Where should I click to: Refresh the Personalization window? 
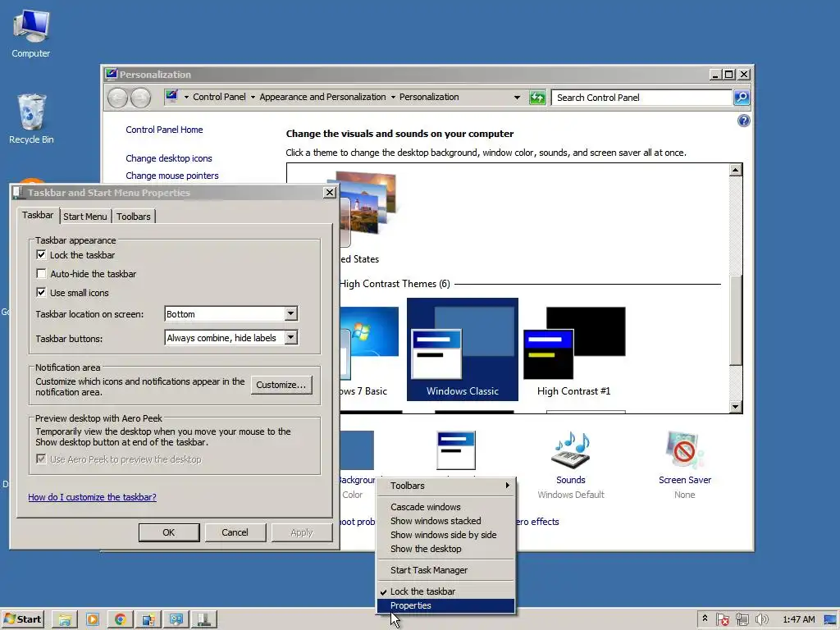pyautogui.click(x=537, y=98)
